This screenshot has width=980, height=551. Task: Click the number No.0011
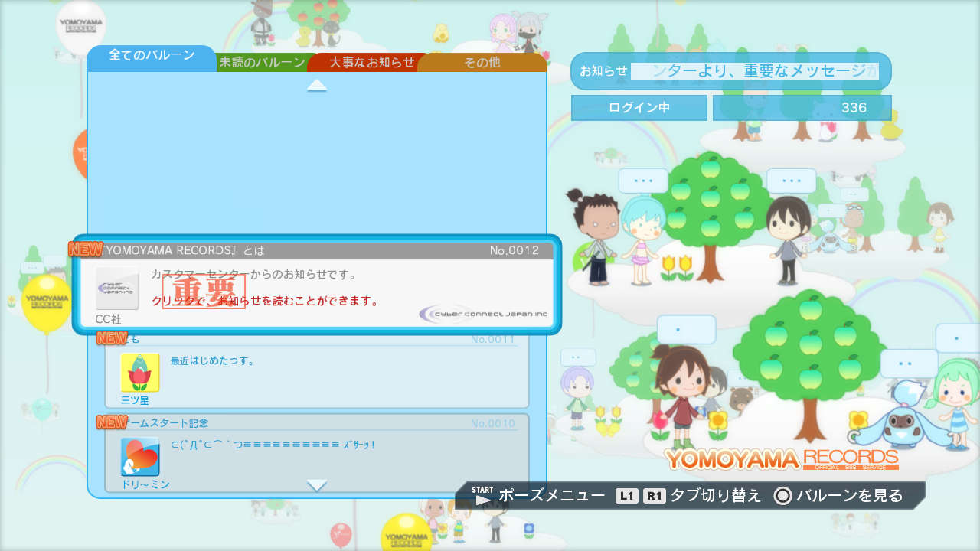tap(492, 339)
